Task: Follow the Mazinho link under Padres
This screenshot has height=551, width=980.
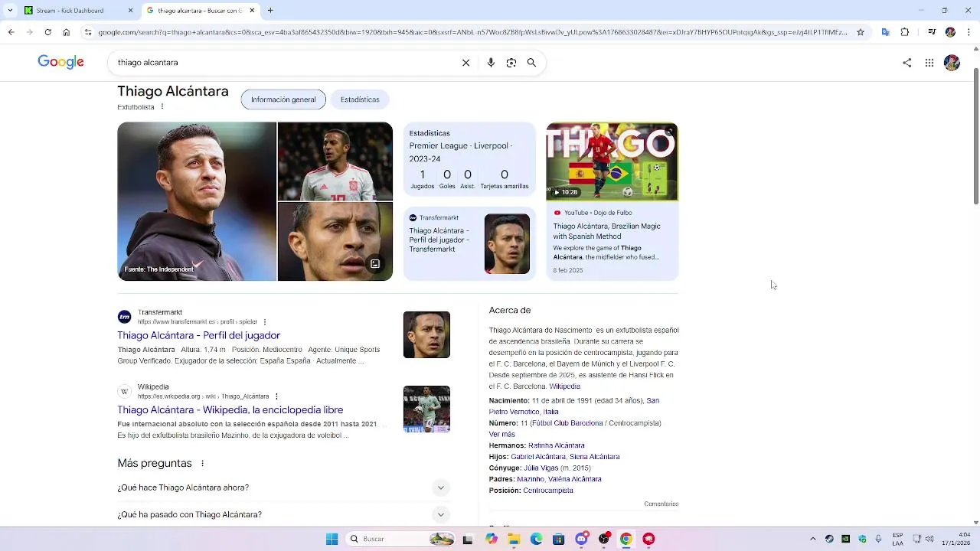Action: (x=531, y=479)
